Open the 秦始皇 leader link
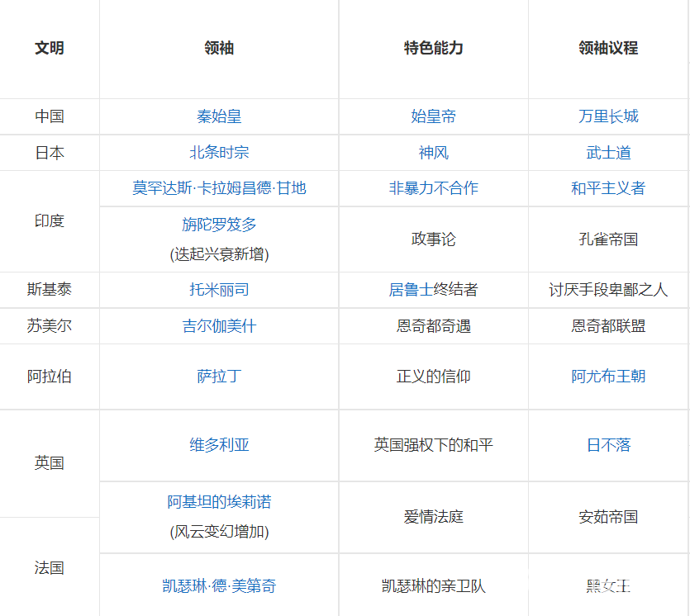 point(219,116)
